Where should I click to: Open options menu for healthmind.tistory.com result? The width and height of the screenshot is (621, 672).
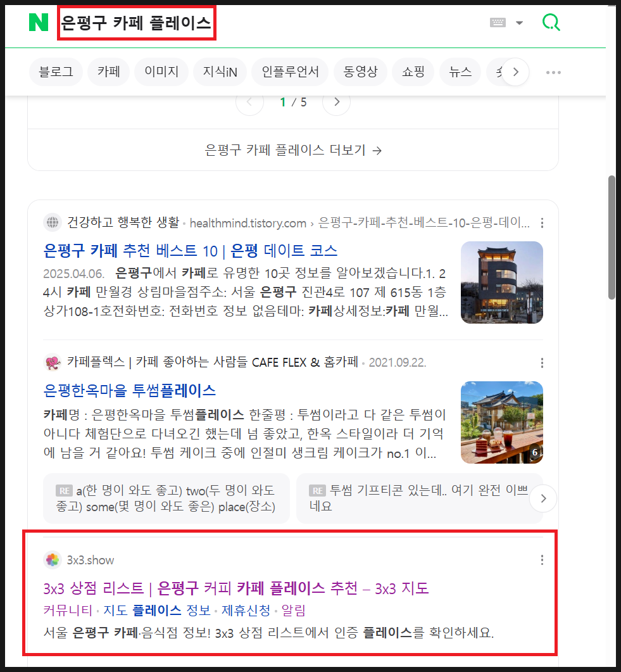click(542, 223)
